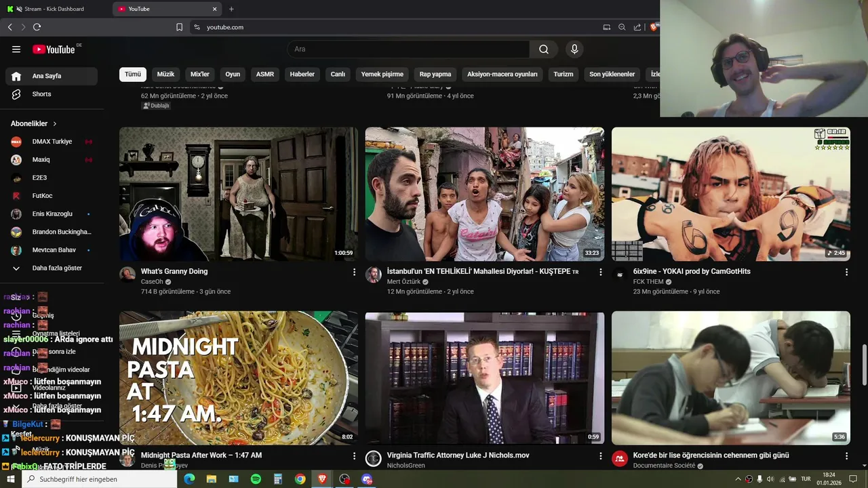Open options menu for 6ix9ine YOKAI video

tap(846, 272)
